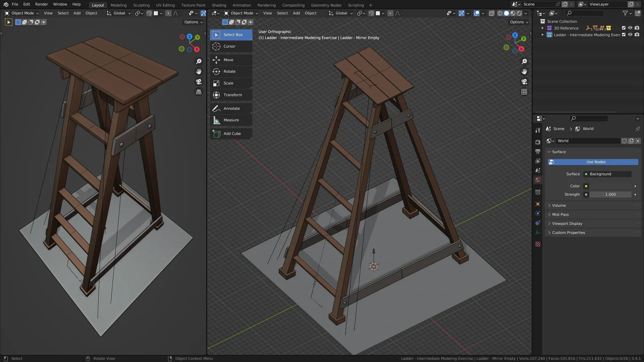Click the yellow world Color swatch
The width and height of the screenshot is (644, 362).
coord(586,186)
